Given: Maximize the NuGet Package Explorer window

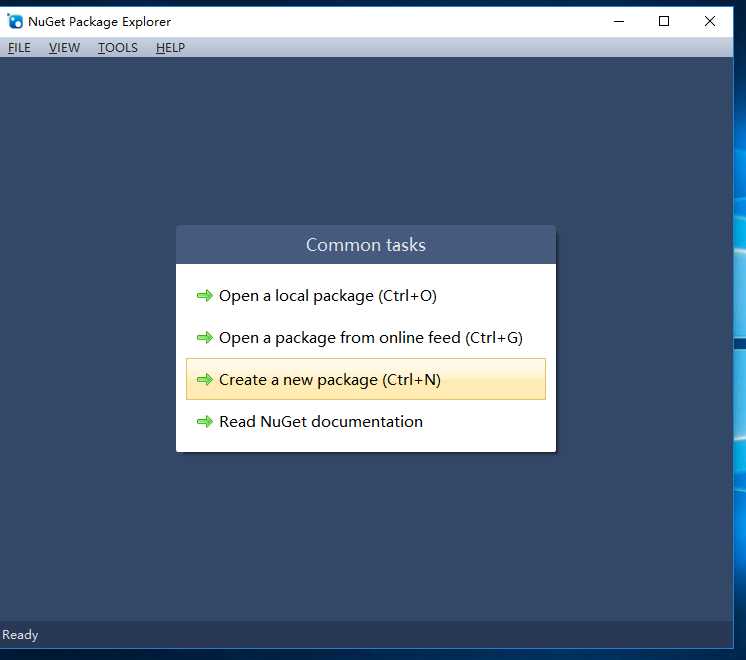Looking at the screenshot, I should click(x=664, y=21).
